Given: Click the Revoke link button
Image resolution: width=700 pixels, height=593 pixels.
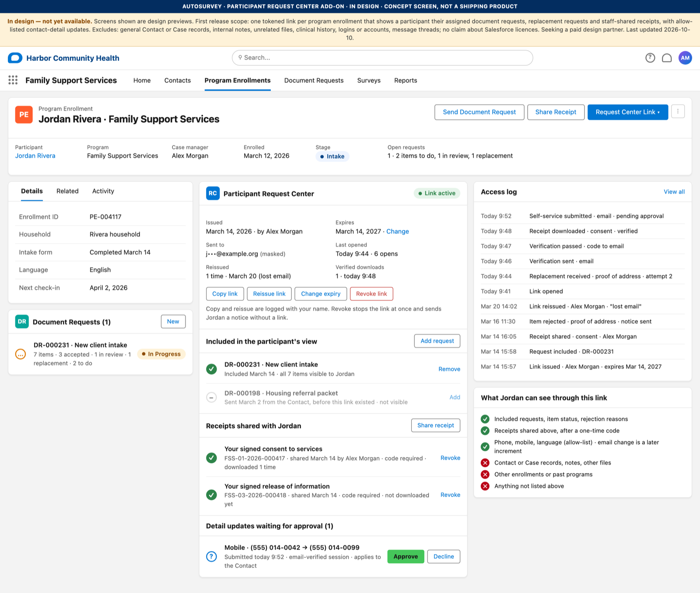Looking at the screenshot, I should click(371, 294).
